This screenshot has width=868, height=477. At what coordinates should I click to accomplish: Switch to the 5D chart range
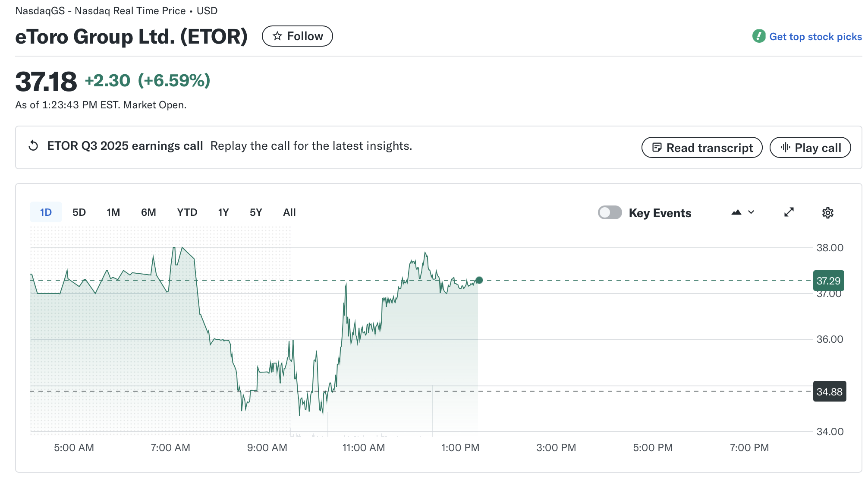(x=79, y=212)
